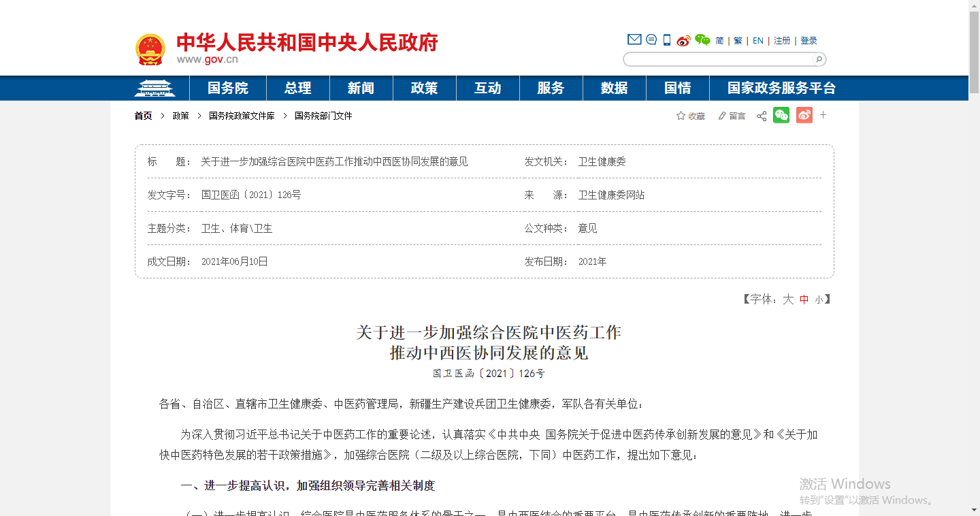Image resolution: width=980 pixels, height=516 pixels.
Task: Click the mobile phone icon in header
Action: (667, 40)
